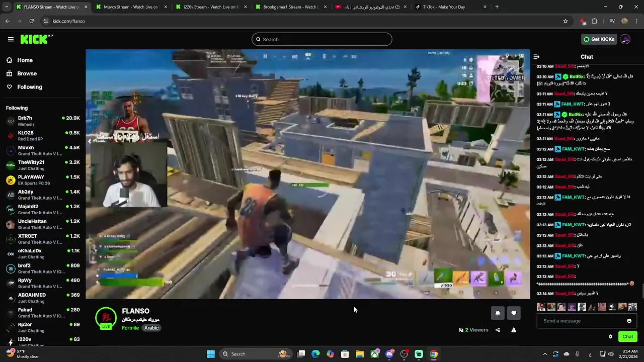The width and height of the screenshot is (644, 362).
Task: Switch to i220v Stream browser tab
Action: pyautogui.click(x=210, y=7)
